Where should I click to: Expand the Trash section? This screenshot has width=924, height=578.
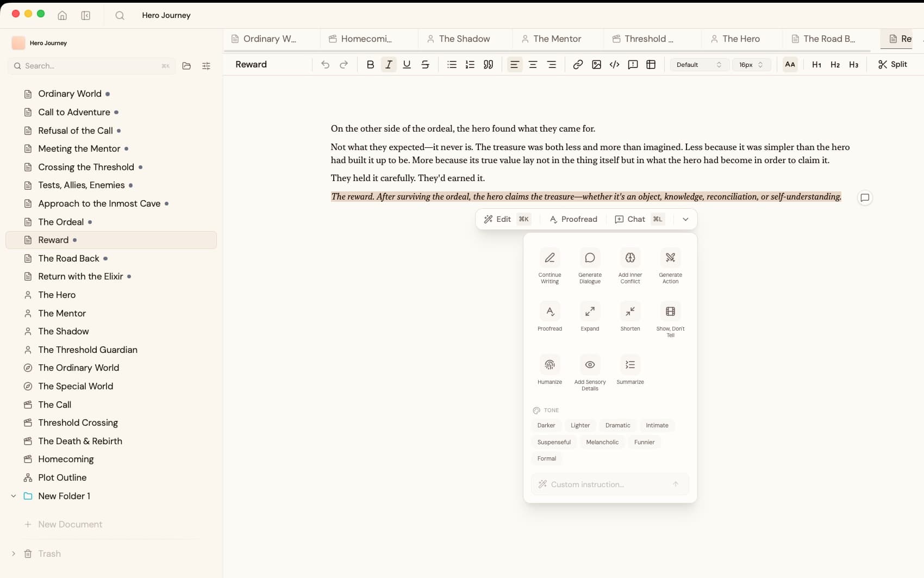14,554
